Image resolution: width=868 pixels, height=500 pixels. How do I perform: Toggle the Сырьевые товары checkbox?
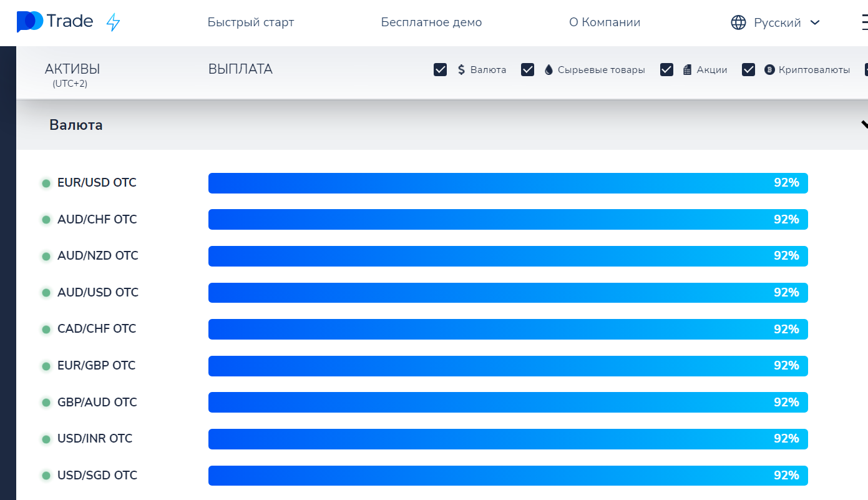[527, 70]
